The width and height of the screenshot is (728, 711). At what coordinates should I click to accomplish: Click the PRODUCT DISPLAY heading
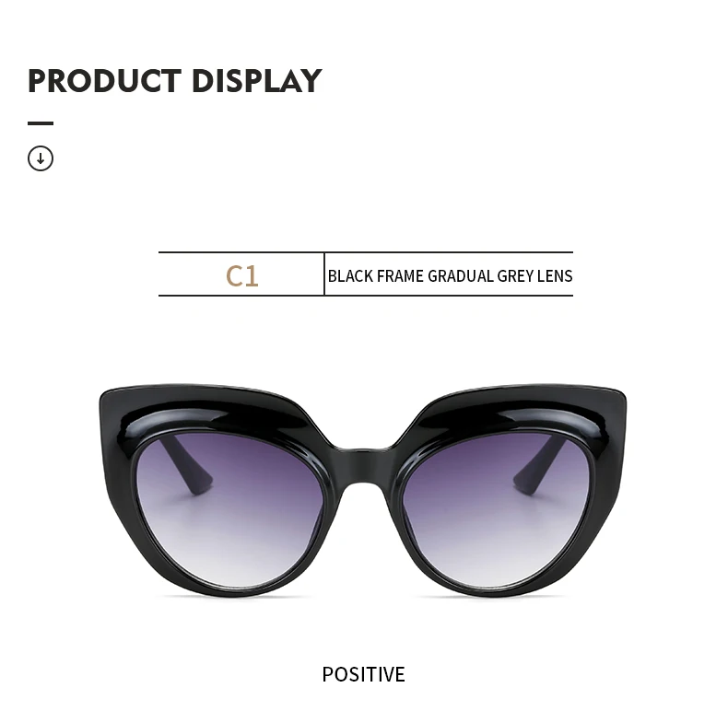[x=174, y=81]
